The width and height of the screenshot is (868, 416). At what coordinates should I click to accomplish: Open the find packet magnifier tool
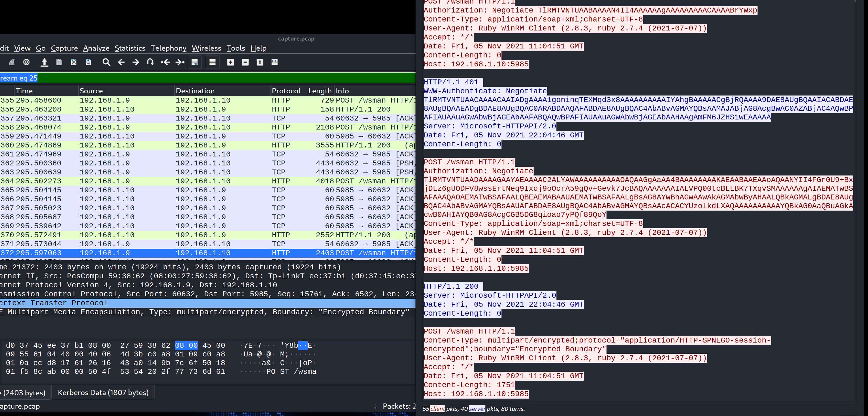(x=106, y=62)
